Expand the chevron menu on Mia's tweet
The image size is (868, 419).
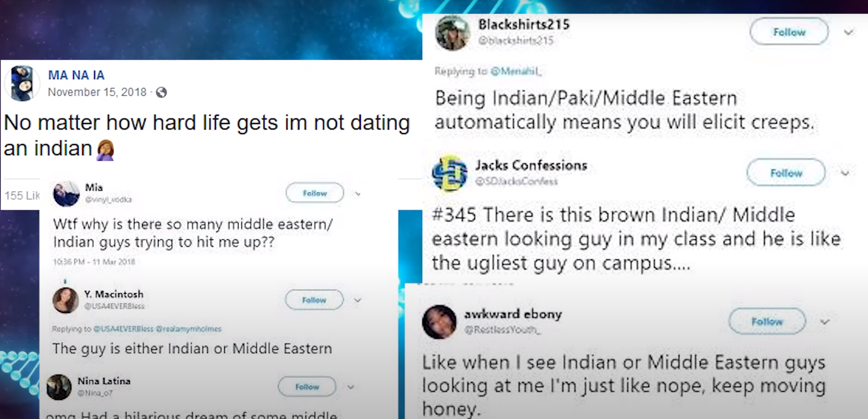click(x=358, y=194)
